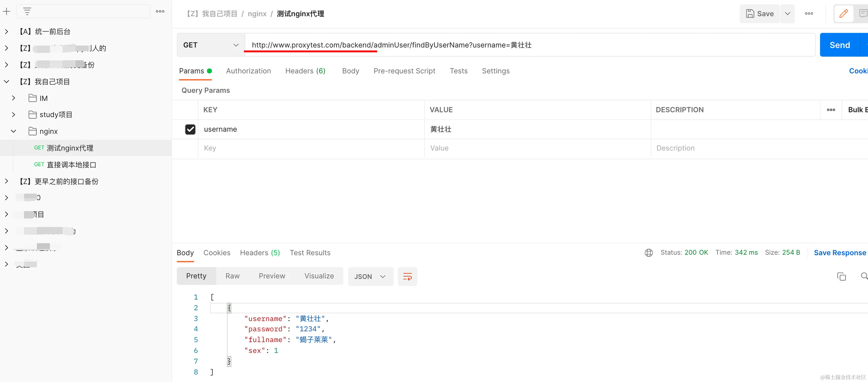Expand the study项目 folder
This screenshot has width=868, height=382.
tap(13, 115)
